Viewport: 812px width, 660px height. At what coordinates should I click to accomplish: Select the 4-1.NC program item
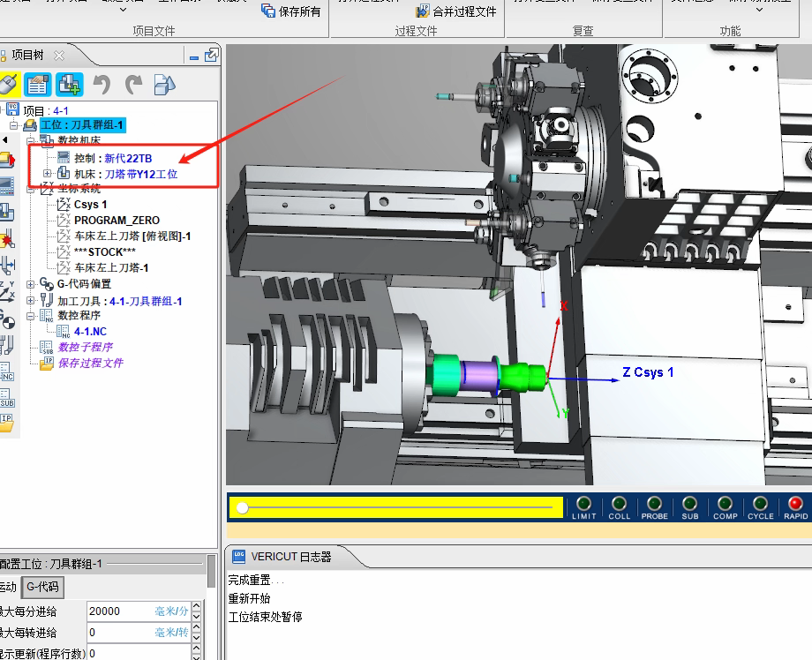[x=90, y=331]
